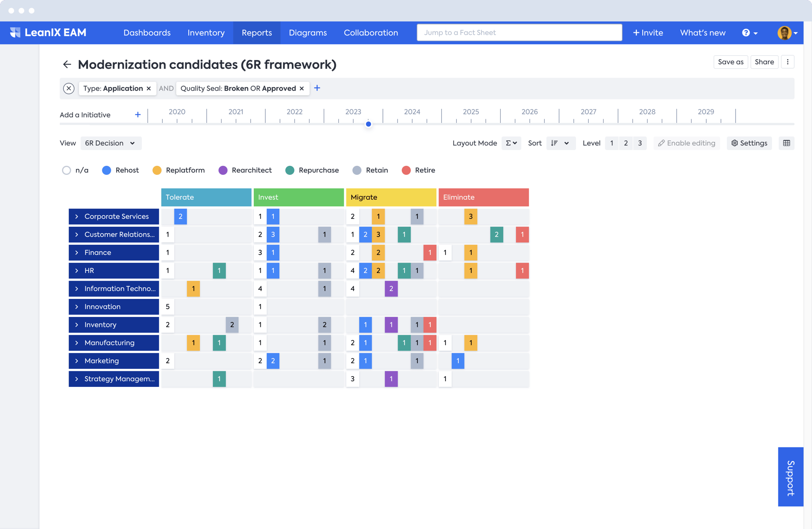The height and width of the screenshot is (529, 812).
Task: Switch to table view icon
Action: (787, 143)
